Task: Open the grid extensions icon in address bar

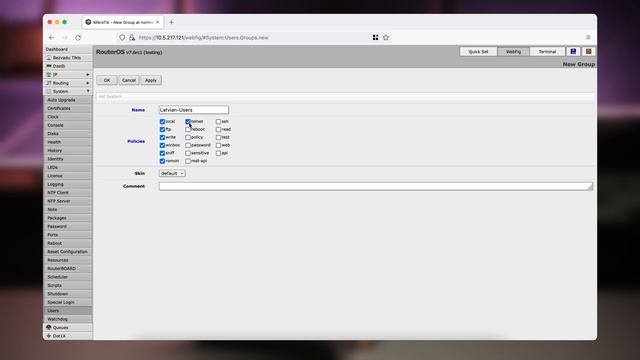Action: pos(375,38)
